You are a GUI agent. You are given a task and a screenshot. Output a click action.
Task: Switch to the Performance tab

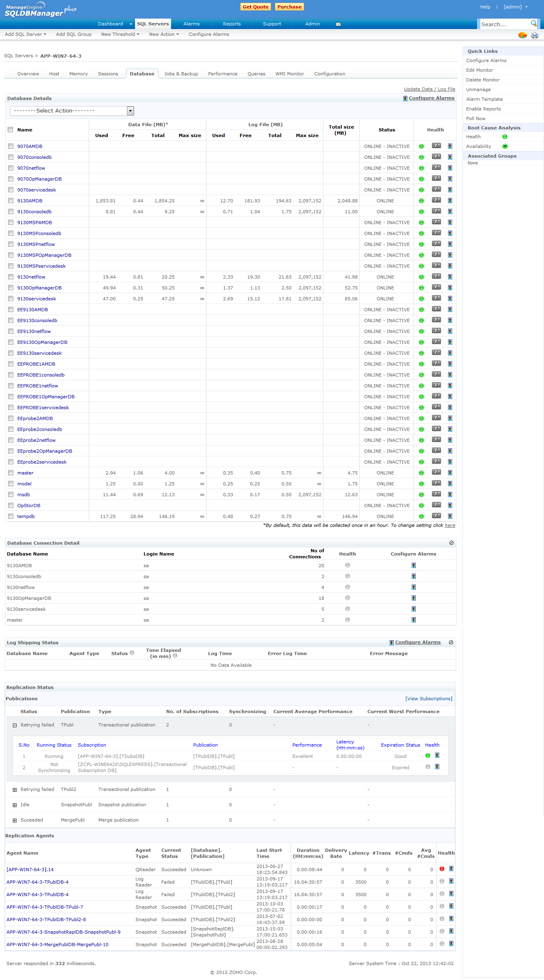coord(223,74)
